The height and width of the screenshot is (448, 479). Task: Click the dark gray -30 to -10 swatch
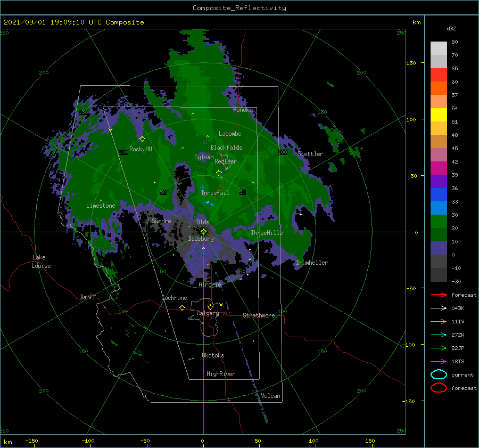click(439, 275)
